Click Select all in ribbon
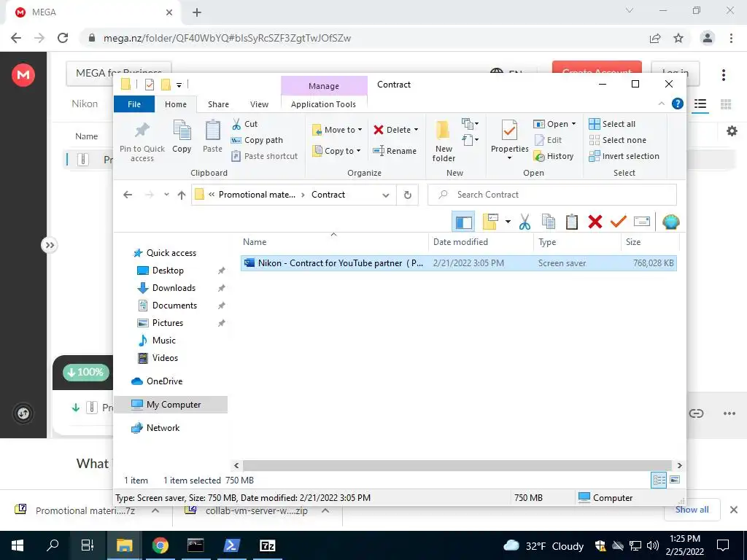The height and width of the screenshot is (560, 747). 612,124
